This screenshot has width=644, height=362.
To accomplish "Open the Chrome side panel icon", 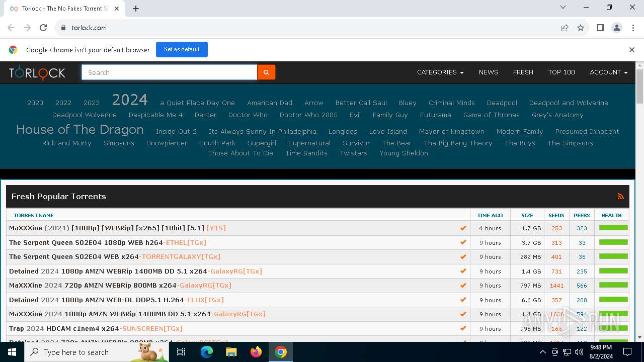I will coord(600,28).
